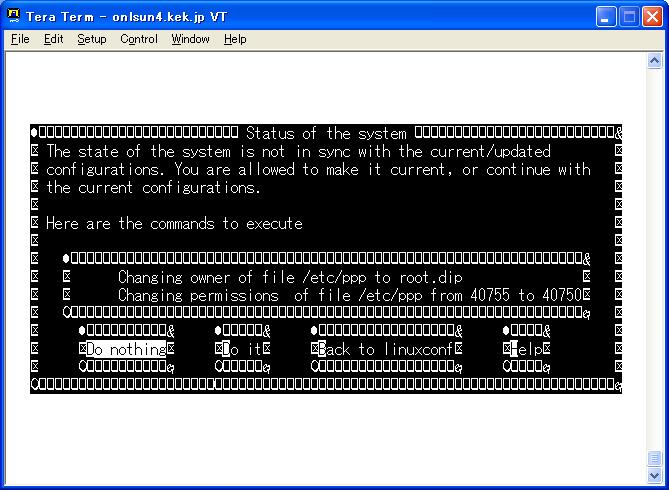Click the 'Status of the system' title text
The image size is (669, 490).
click(x=326, y=134)
